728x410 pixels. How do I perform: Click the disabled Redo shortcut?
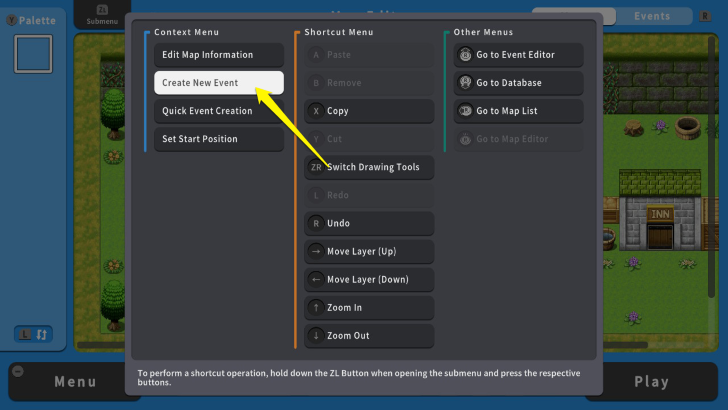click(369, 195)
